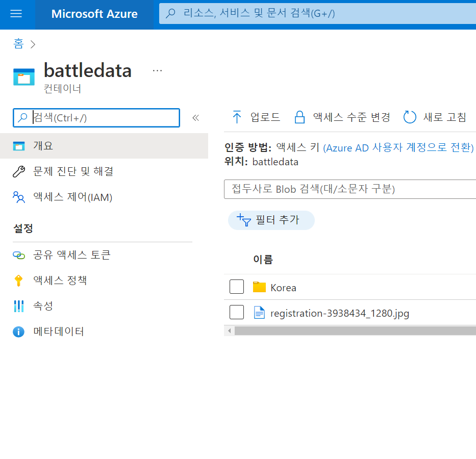Click the global search magnifier icon
This screenshot has width=476, height=459.
(170, 13)
